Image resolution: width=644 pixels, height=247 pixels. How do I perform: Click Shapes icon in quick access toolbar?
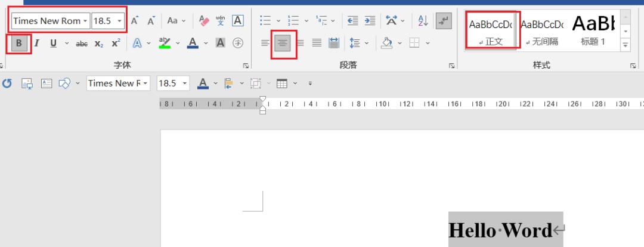[x=64, y=84]
